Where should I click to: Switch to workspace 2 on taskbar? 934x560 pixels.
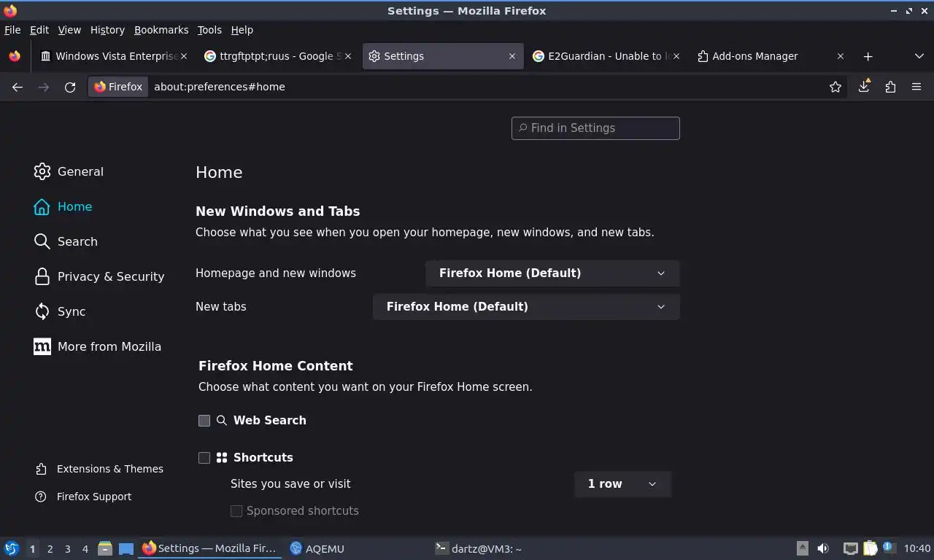50,549
